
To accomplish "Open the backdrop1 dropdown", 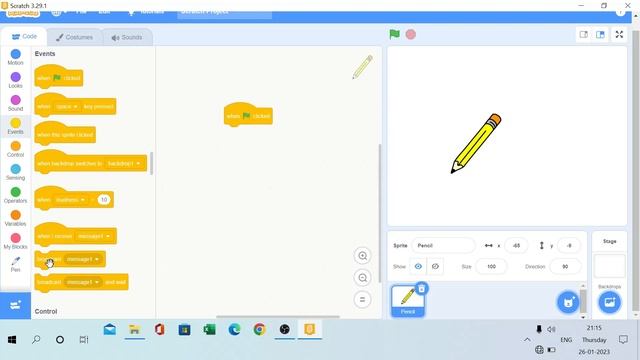I will coord(124,163).
